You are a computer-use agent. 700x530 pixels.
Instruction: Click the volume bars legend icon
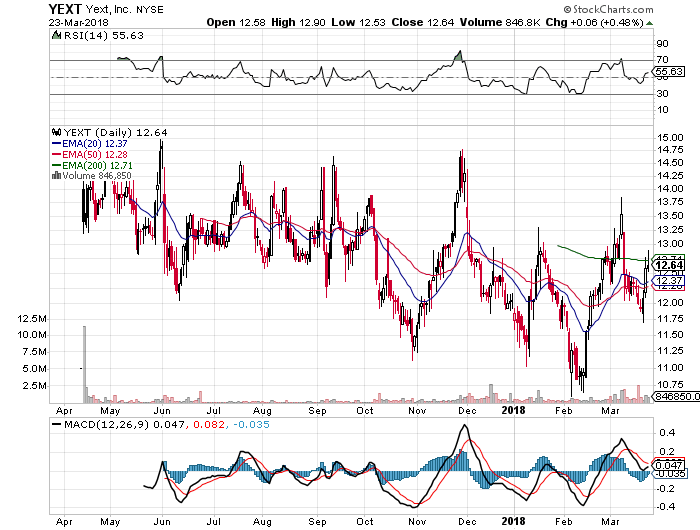(56, 175)
